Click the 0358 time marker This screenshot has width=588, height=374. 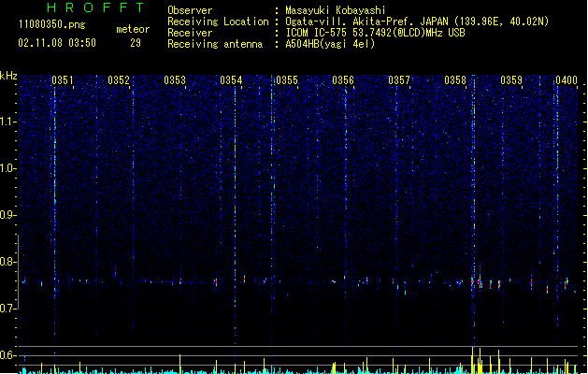click(455, 80)
